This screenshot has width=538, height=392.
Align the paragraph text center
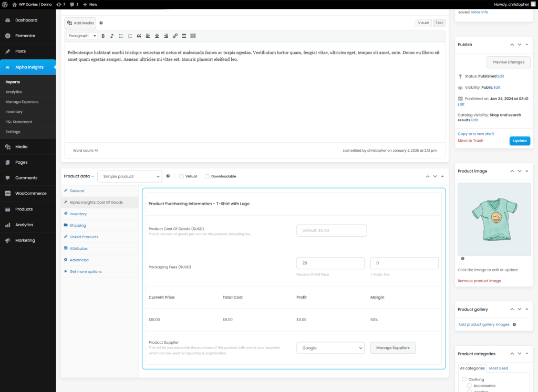pyautogui.click(x=157, y=36)
